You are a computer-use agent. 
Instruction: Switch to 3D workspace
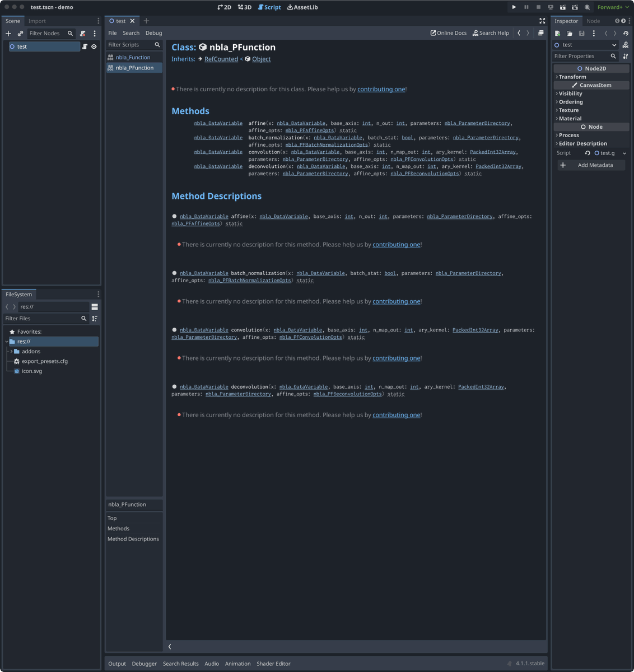(x=245, y=7)
